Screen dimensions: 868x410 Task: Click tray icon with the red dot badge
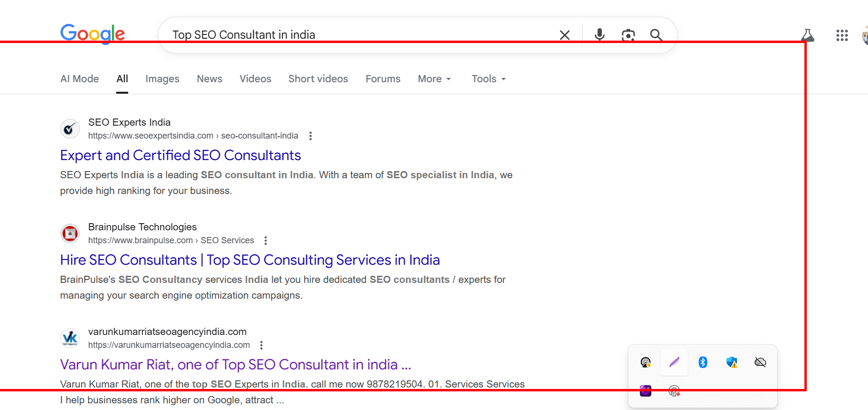pyautogui.click(x=674, y=391)
